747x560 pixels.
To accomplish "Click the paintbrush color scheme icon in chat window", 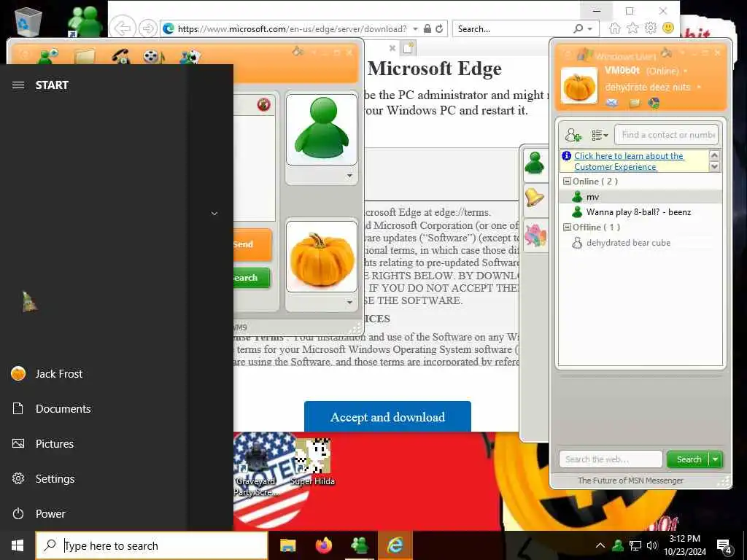I will pyautogui.click(x=298, y=51).
